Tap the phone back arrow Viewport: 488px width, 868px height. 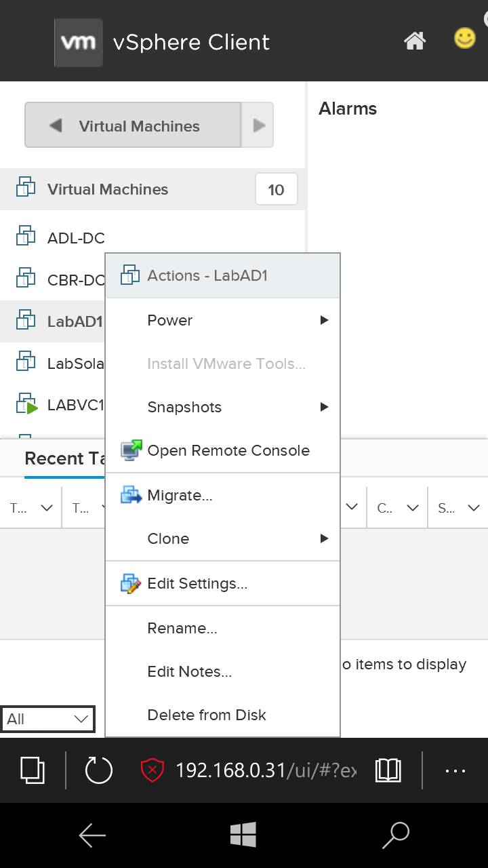click(92, 835)
